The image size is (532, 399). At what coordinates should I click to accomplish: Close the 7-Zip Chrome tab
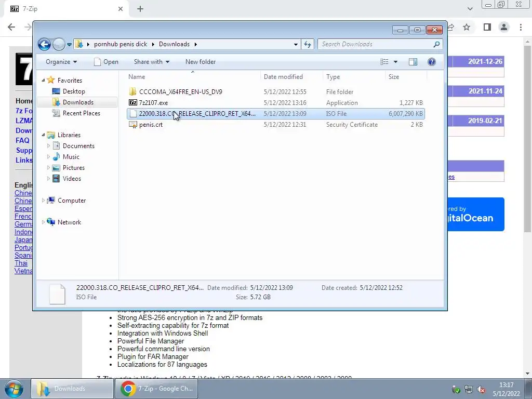point(121,9)
